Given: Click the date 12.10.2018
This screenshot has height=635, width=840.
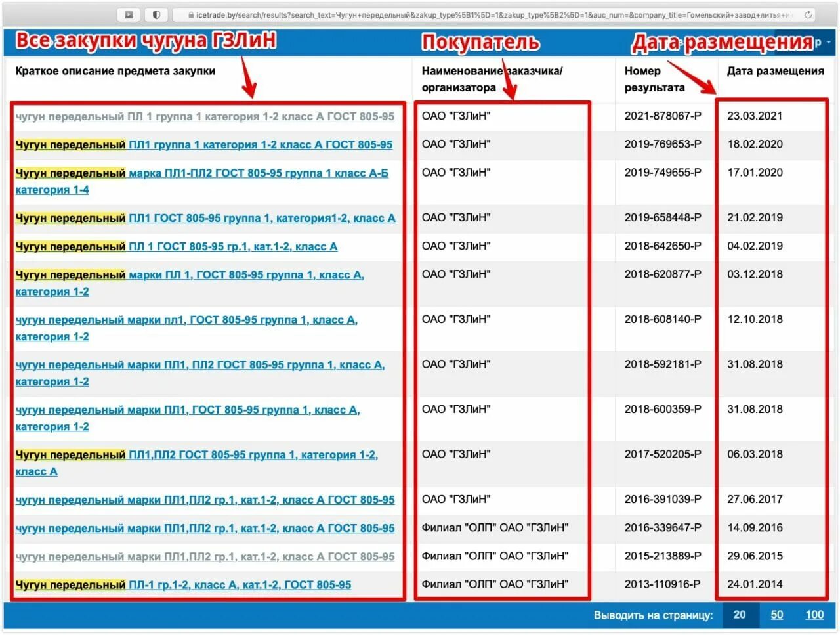Looking at the screenshot, I should 755,319.
